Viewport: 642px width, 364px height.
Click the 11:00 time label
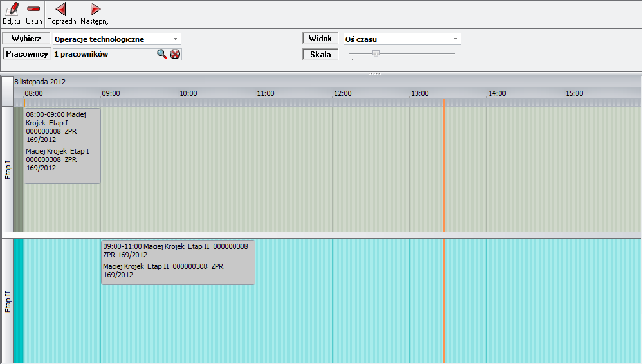tap(265, 93)
